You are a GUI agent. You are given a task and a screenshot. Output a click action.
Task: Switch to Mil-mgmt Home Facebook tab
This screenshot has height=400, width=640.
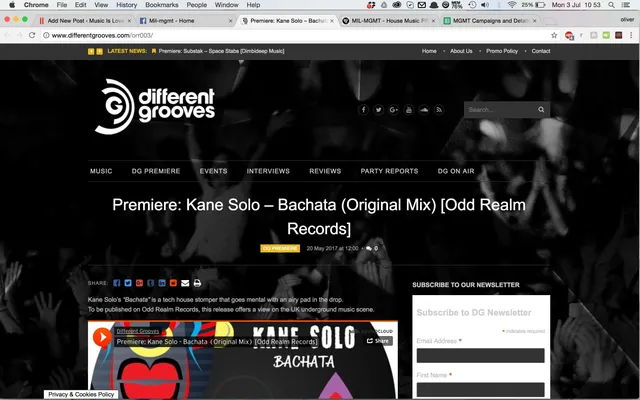186,20
